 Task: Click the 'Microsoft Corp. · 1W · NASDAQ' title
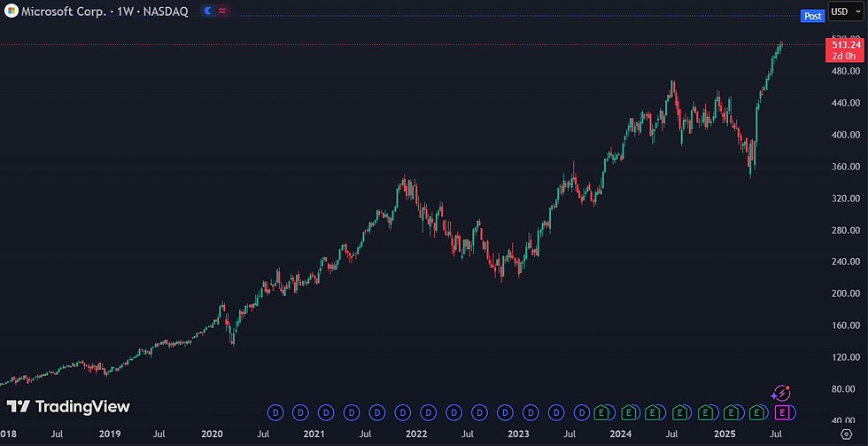(x=105, y=11)
